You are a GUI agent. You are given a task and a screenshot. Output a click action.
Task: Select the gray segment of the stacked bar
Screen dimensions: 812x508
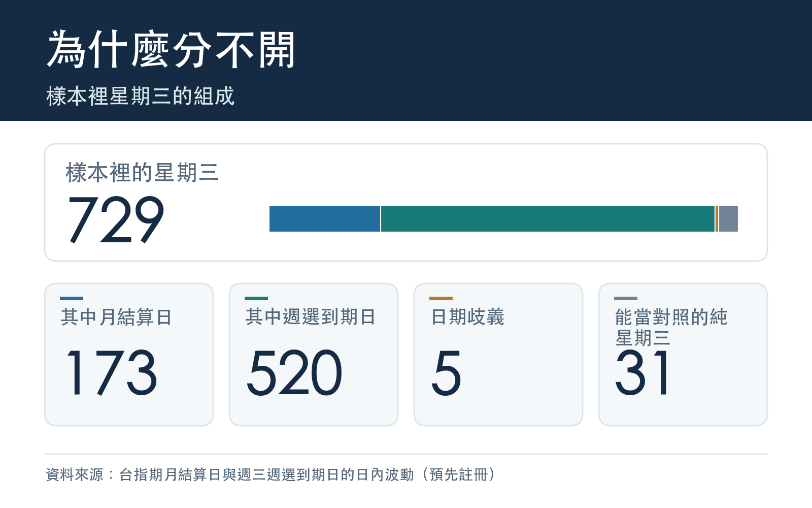728,219
